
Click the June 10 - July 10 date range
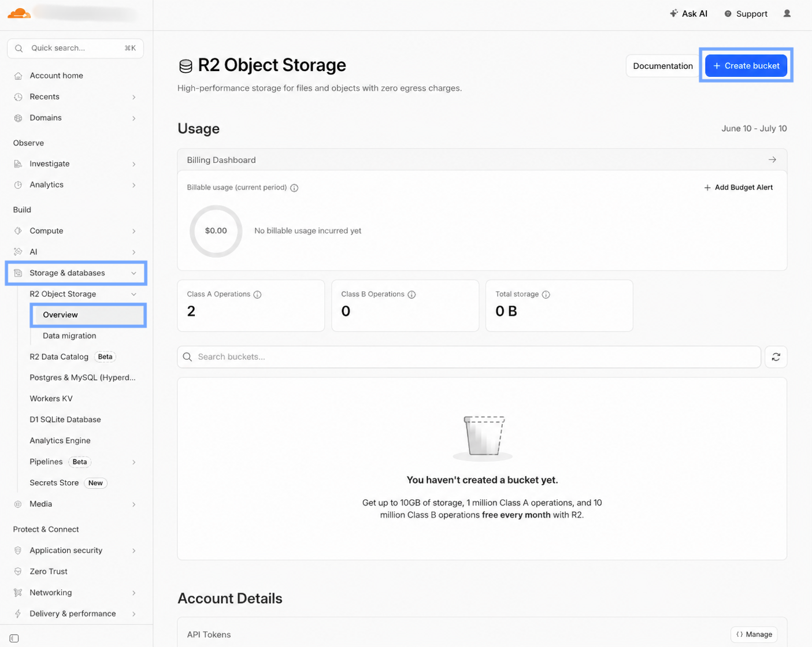(754, 128)
